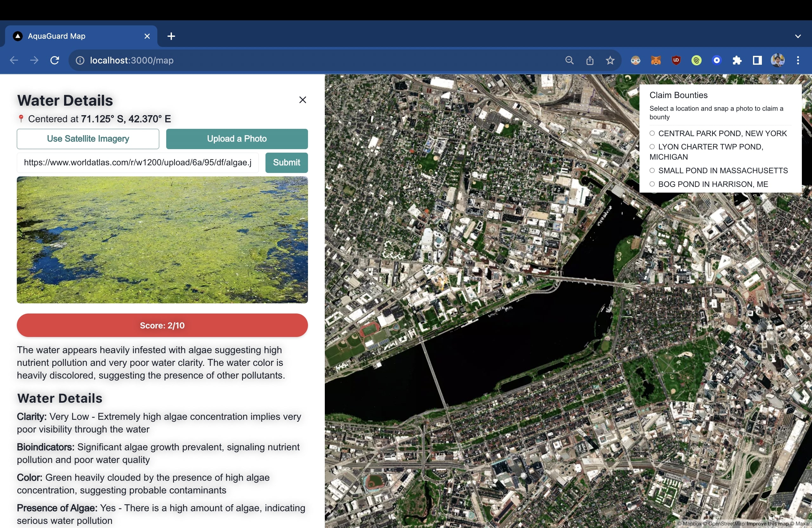Viewport: 812px width, 528px height.
Task: Open the uBlock Origin shield extension
Action: (x=676, y=60)
